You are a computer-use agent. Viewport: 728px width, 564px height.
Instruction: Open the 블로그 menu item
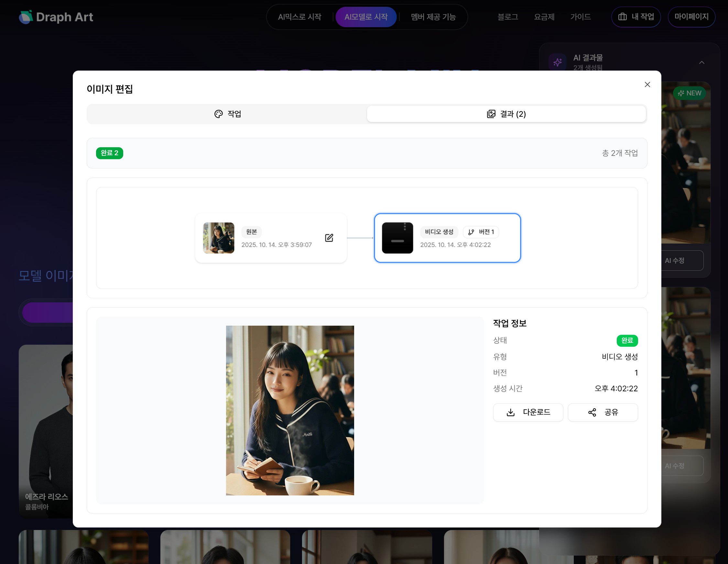[507, 17]
